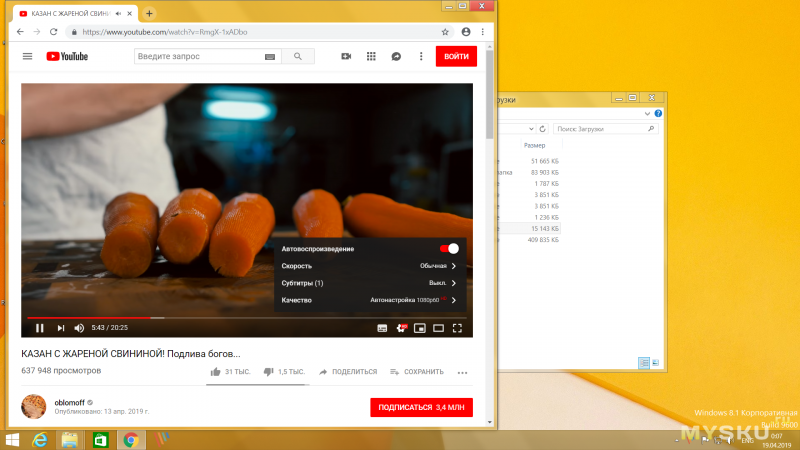Focus the YouTube search input field

click(x=197, y=56)
